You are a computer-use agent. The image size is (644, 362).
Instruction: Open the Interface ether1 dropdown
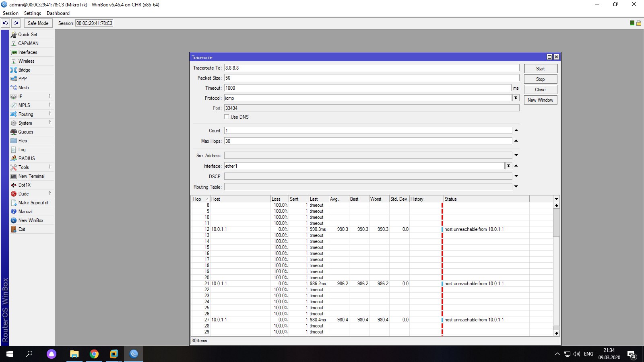tap(508, 166)
